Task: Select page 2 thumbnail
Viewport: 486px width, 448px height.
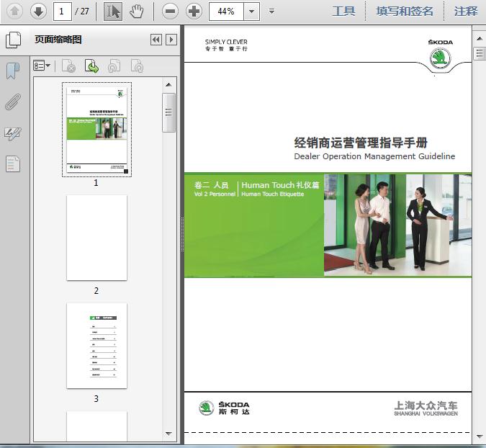Action: click(x=96, y=238)
